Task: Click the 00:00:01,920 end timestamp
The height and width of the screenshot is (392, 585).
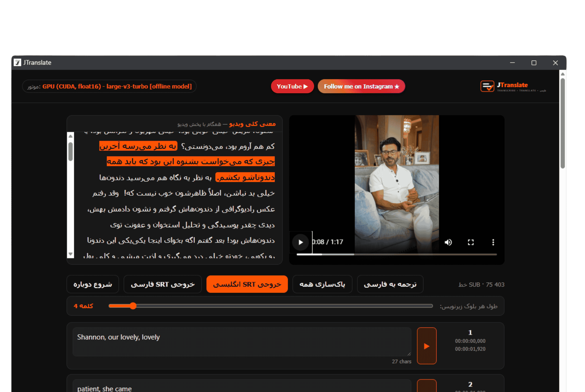Action: click(470, 349)
